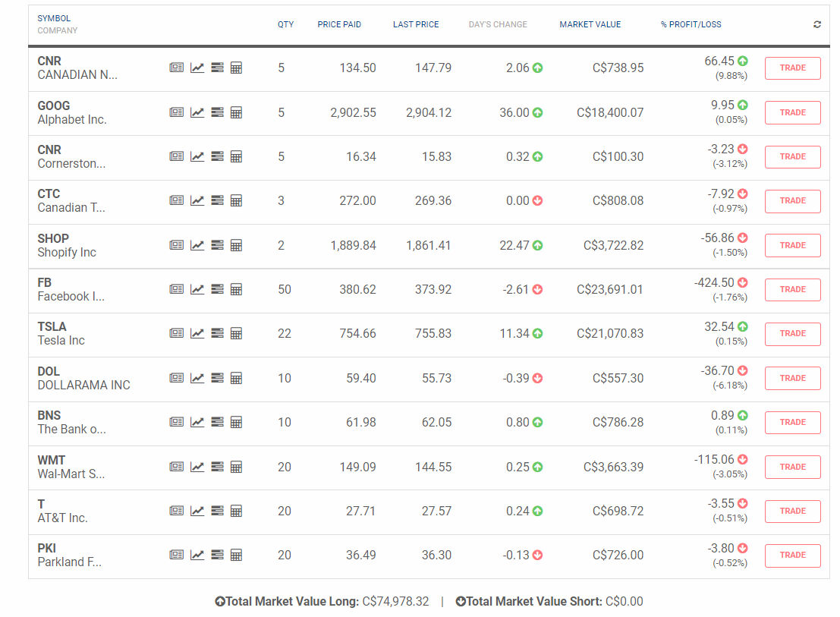This screenshot has width=840, height=617.
Task: View chart icon for WMT Wal-Mart row
Action: (197, 467)
